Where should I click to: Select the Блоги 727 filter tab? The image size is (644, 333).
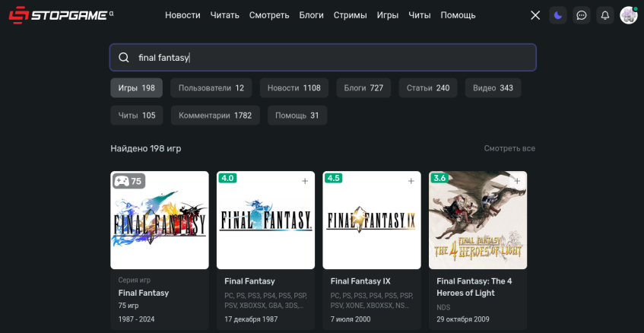[363, 88]
